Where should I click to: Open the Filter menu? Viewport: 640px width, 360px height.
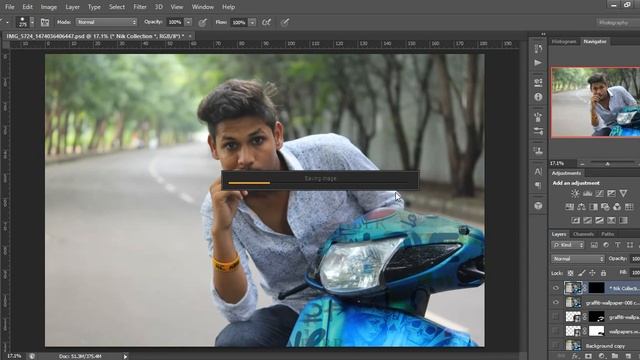click(140, 7)
